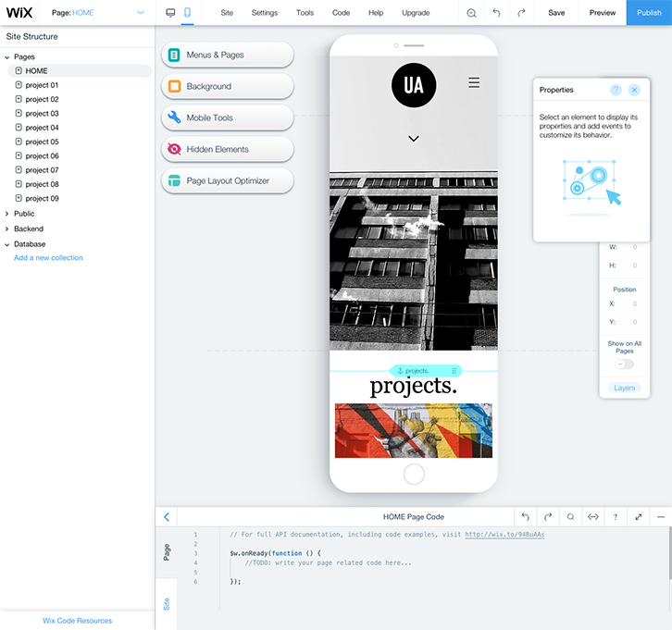The image size is (672, 630).
Task: Publish the site
Action: pos(649,13)
